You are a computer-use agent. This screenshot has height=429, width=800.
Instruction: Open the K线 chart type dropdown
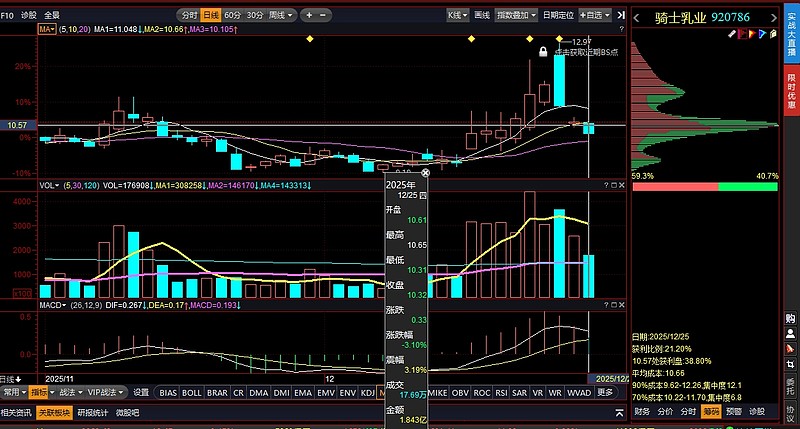(x=457, y=15)
